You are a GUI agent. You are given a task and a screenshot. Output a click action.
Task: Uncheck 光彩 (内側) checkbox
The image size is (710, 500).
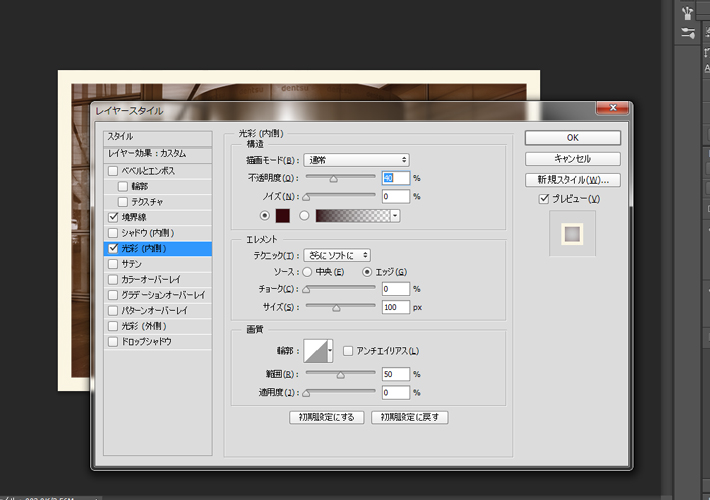[x=113, y=248]
